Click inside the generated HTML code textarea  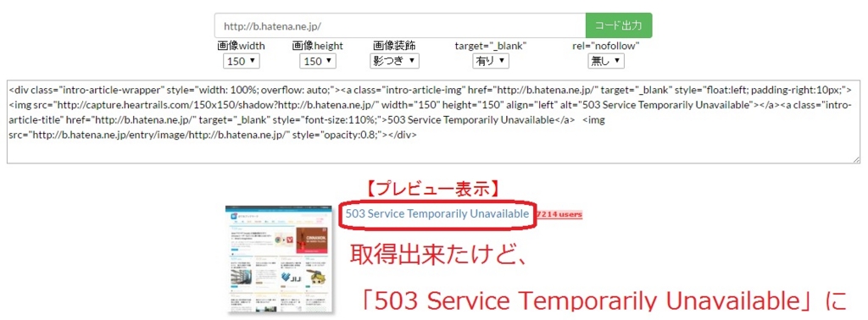pos(433,122)
